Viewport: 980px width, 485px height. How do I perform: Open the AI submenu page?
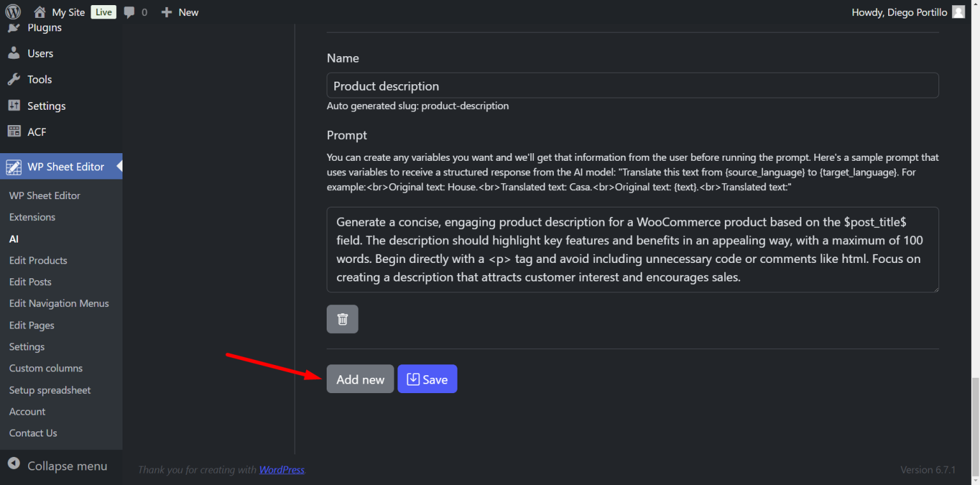(13, 239)
